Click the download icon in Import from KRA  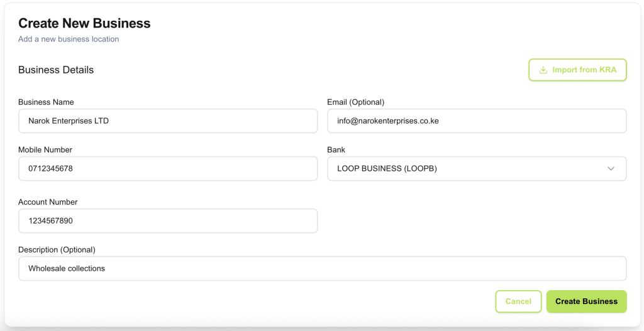pyautogui.click(x=543, y=70)
